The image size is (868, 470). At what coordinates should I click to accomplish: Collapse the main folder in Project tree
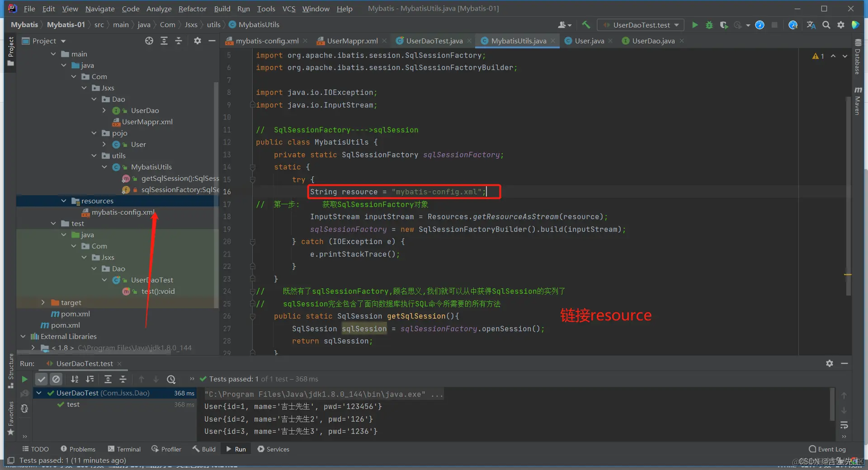[x=53, y=54]
